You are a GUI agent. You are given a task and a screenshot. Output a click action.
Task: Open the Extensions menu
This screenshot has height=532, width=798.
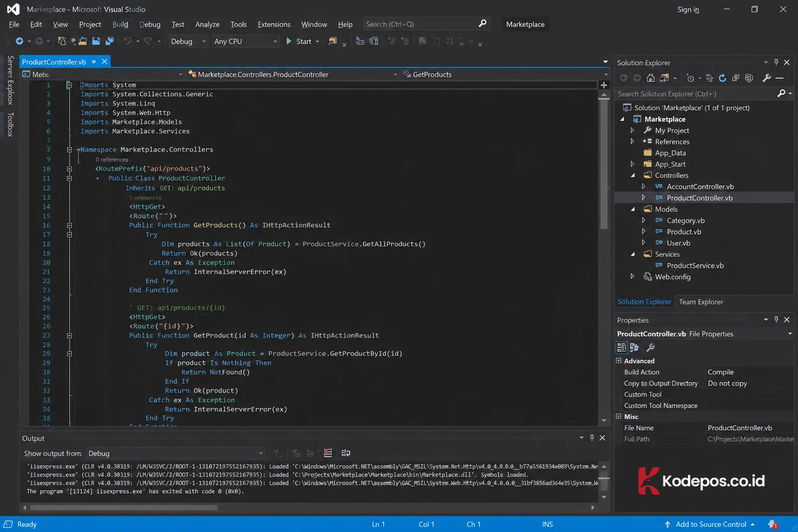coord(274,24)
